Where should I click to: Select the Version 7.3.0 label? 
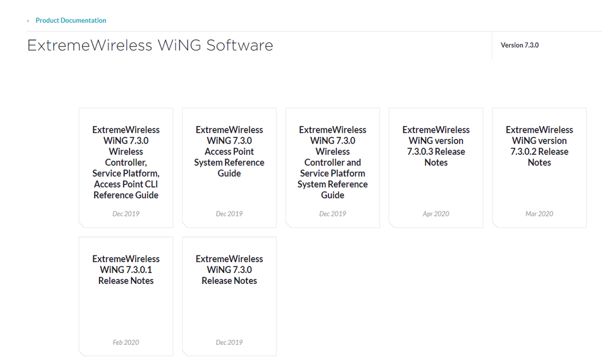coord(519,45)
